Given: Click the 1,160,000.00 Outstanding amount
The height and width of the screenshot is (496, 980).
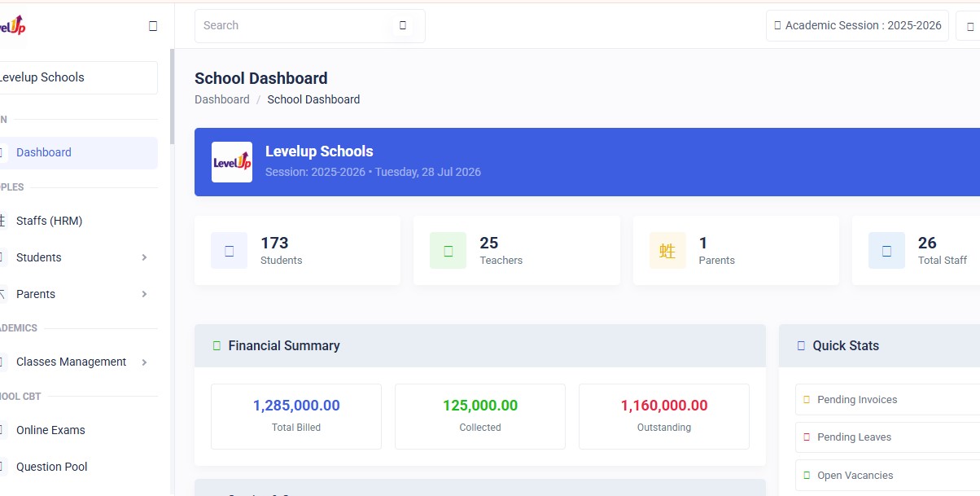Looking at the screenshot, I should coord(664,406).
